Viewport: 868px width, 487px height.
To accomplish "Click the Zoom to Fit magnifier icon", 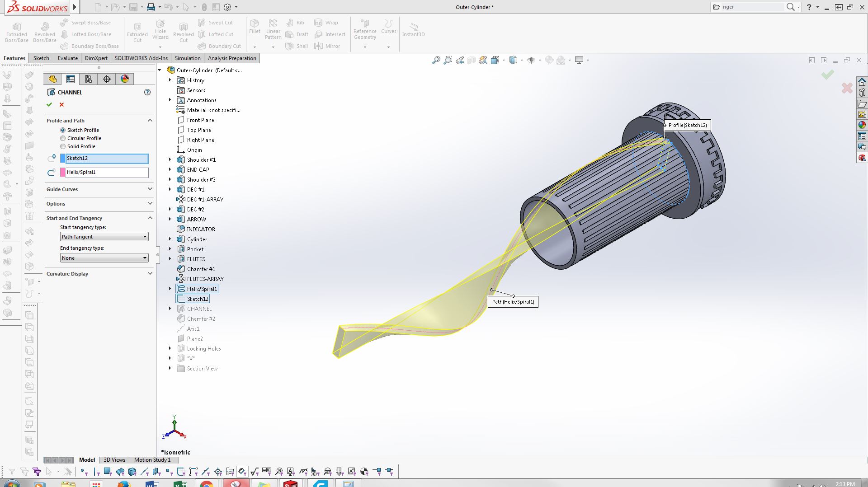I will click(x=436, y=60).
